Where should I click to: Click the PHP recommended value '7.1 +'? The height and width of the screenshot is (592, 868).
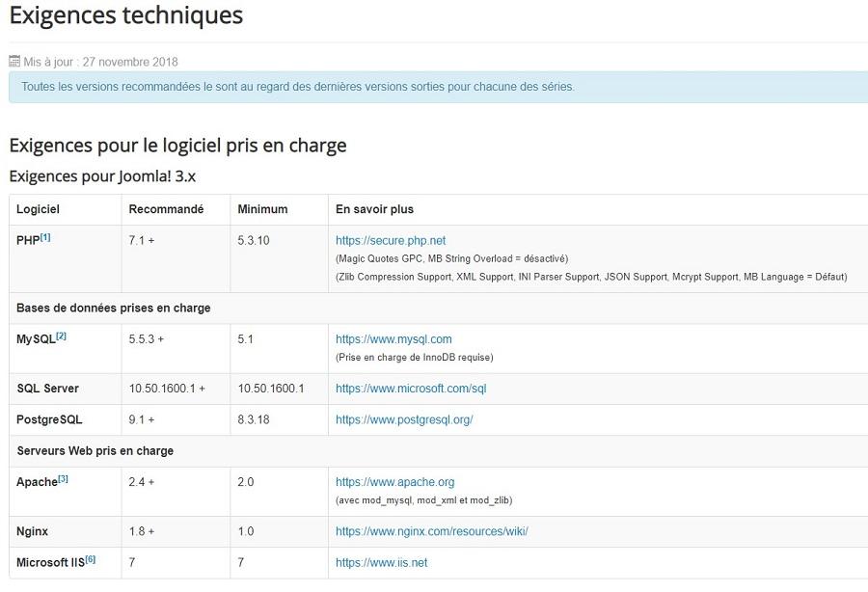click(142, 241)
